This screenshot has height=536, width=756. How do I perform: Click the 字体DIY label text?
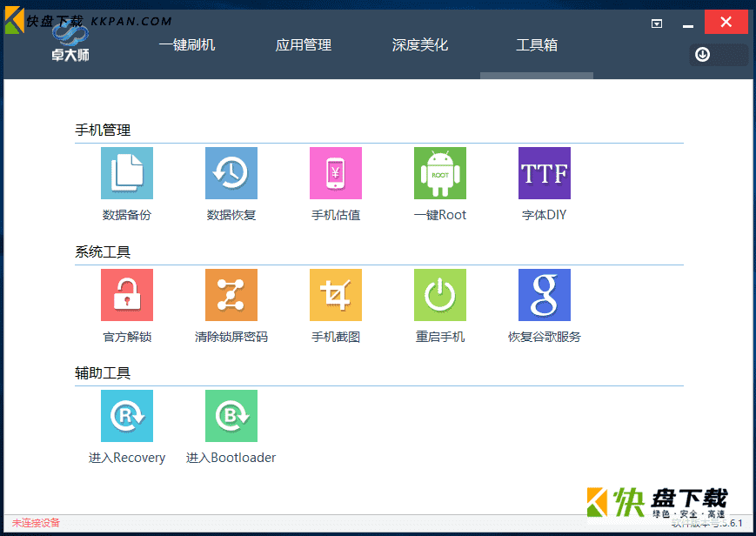pyautogui.click(x=545, y=215)
